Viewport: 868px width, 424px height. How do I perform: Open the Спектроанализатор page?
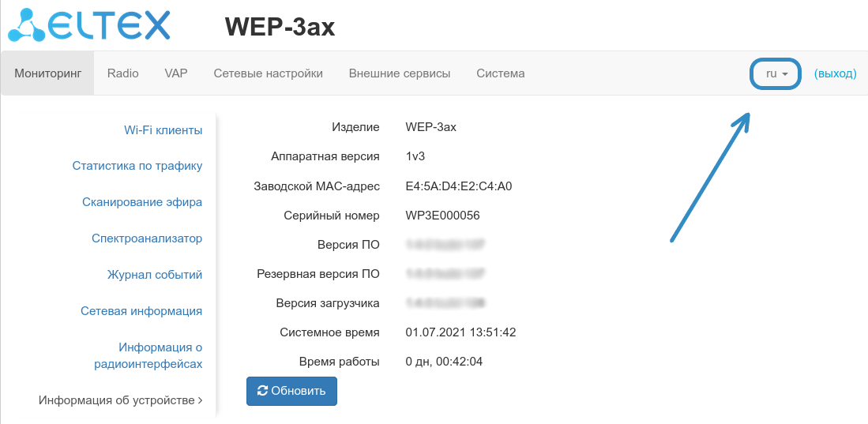[147, 238]
